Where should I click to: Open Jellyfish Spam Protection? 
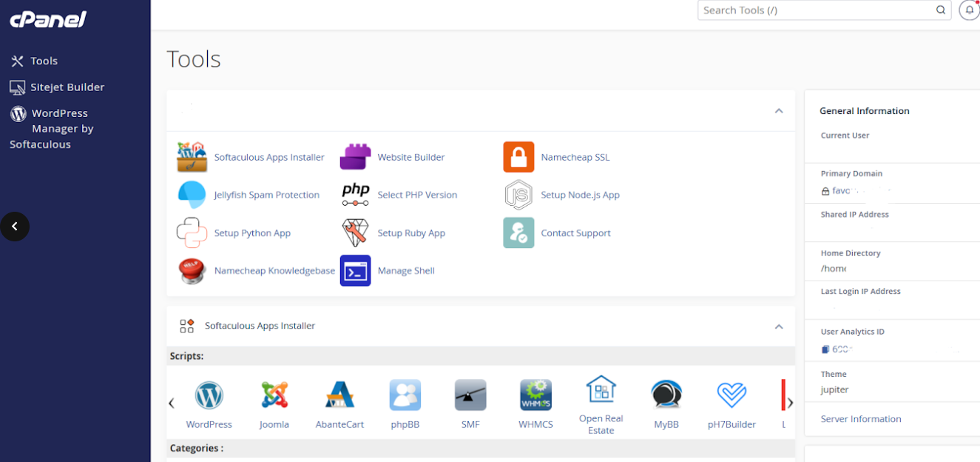[267, 195]
